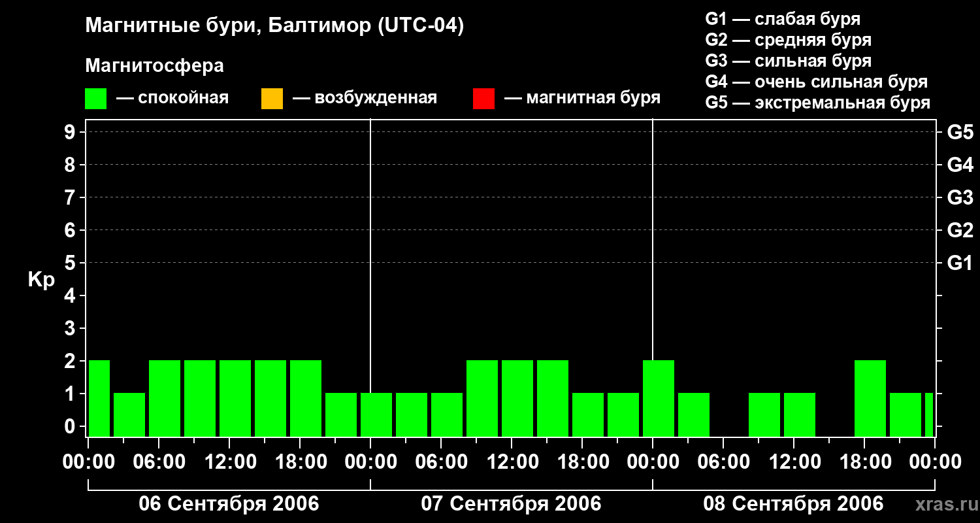Click the Kp 1 bar at 12:00 on 08 September
Screen dimensions: 980x523
(x=800, y=414)
